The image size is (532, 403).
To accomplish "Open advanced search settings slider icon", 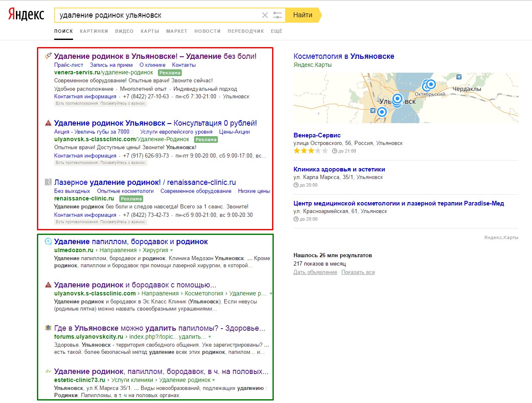I will pyautogui.click(x=278, y=15).
